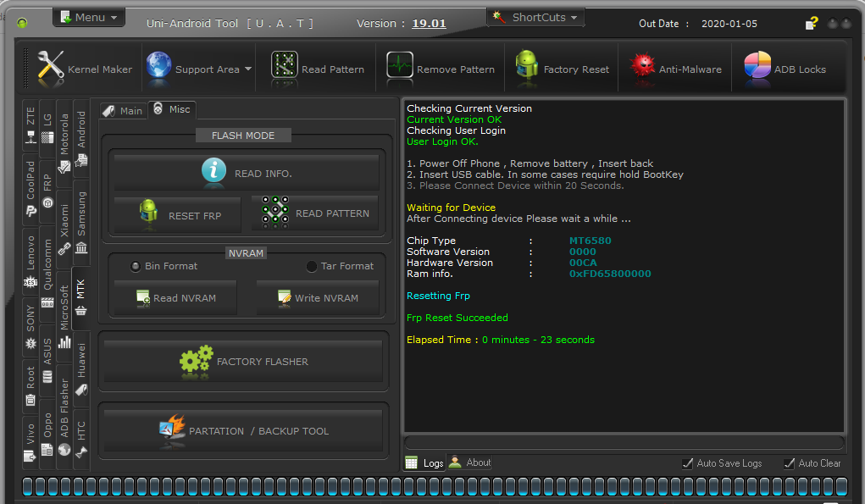Viewport: 865px width, 504px height.
Task: Toggle the Auto Clear checkbox
Action: pos(790,463)
